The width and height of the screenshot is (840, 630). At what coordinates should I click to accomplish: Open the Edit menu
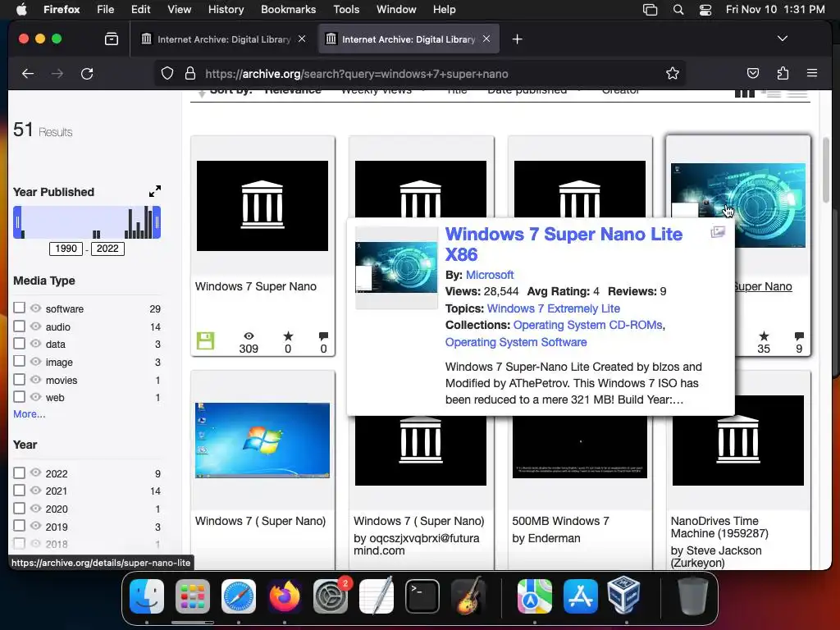pyautogui.click(x=140, y=10)
